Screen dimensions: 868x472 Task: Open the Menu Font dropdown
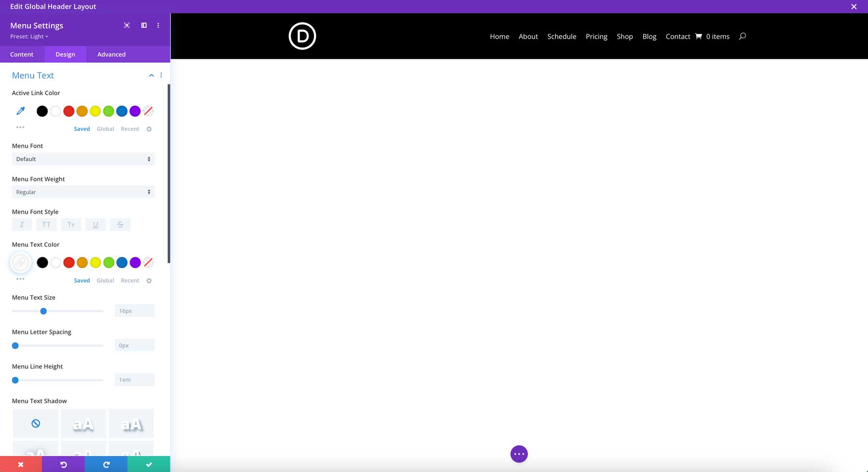click(83, 158)
